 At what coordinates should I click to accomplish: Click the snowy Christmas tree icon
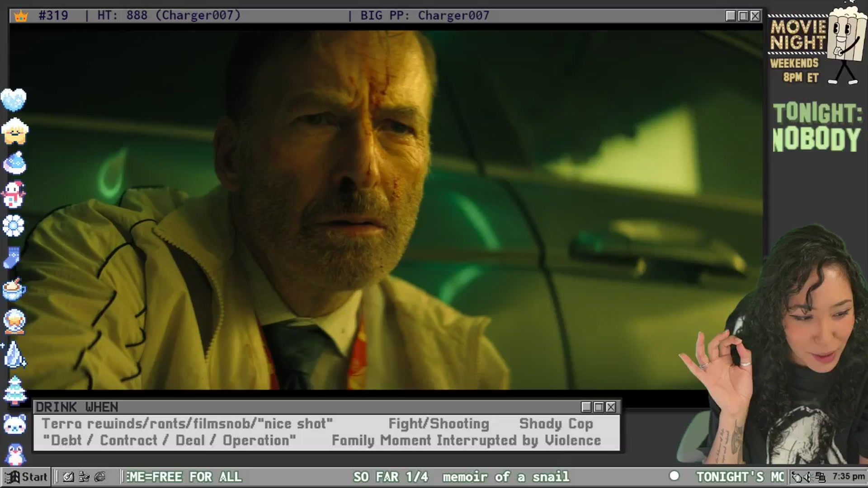(x=14, y=389)
